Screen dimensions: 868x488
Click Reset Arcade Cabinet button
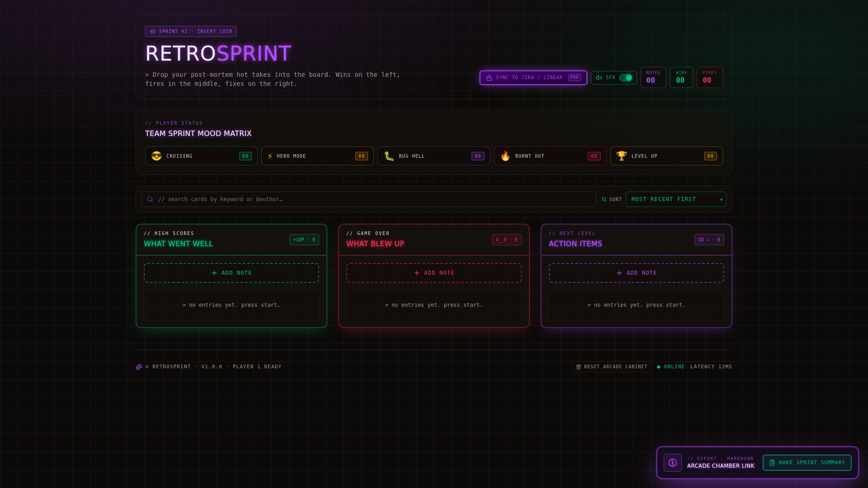pos(612,367)
